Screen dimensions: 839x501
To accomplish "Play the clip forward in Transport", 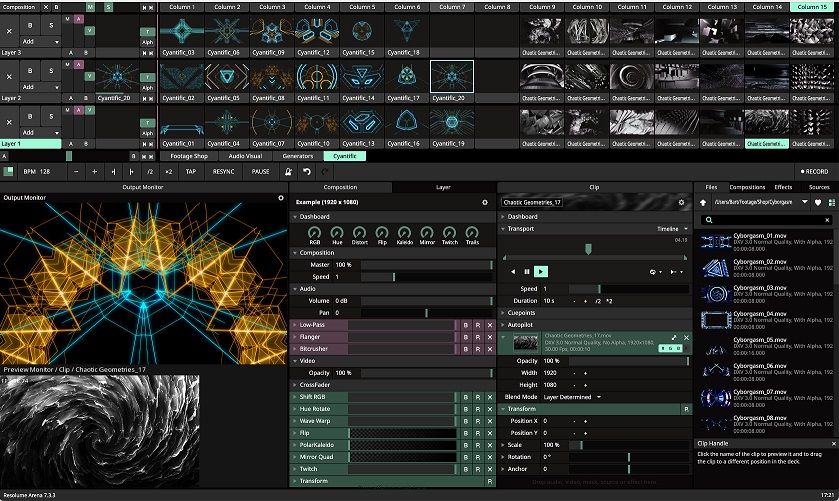I will (541, 272).
